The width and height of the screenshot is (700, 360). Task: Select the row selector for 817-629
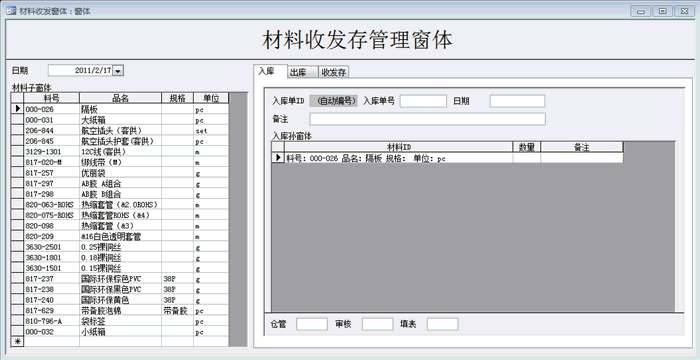pos(17,310)
